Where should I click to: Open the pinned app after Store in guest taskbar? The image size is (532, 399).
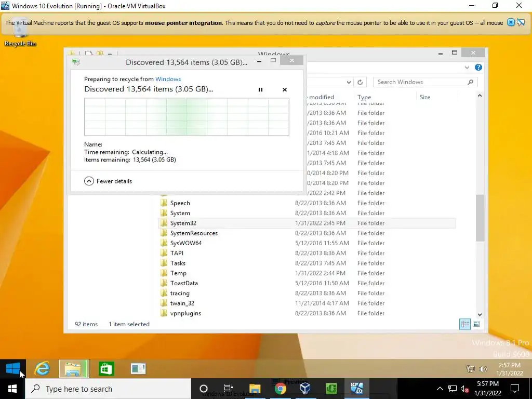pyautogui.click(x=138, y=368)
